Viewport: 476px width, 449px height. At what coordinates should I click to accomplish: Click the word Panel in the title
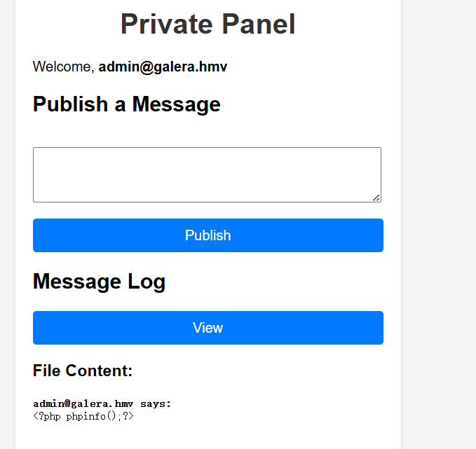click(259, 24)
